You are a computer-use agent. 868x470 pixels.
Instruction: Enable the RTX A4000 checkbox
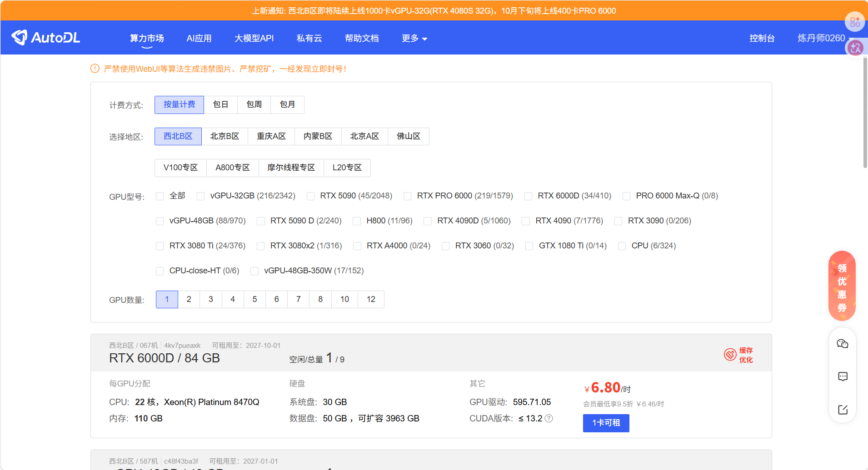coord(357,246)
